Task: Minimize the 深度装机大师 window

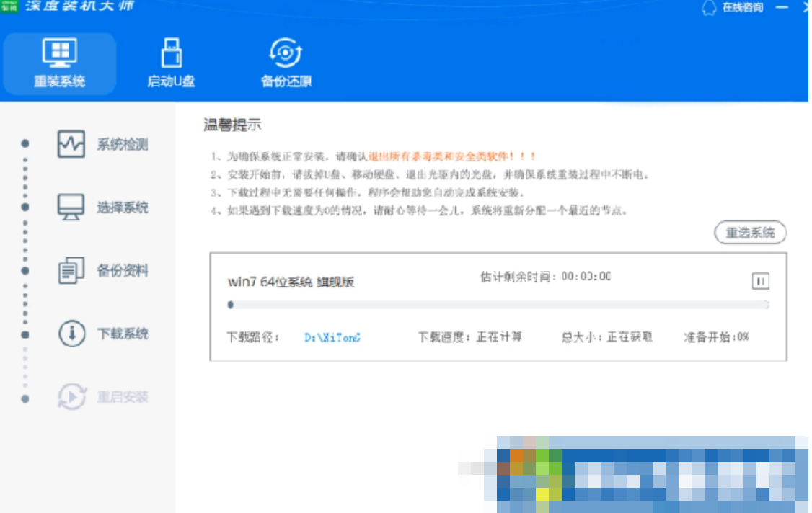Action: [782, 7]
